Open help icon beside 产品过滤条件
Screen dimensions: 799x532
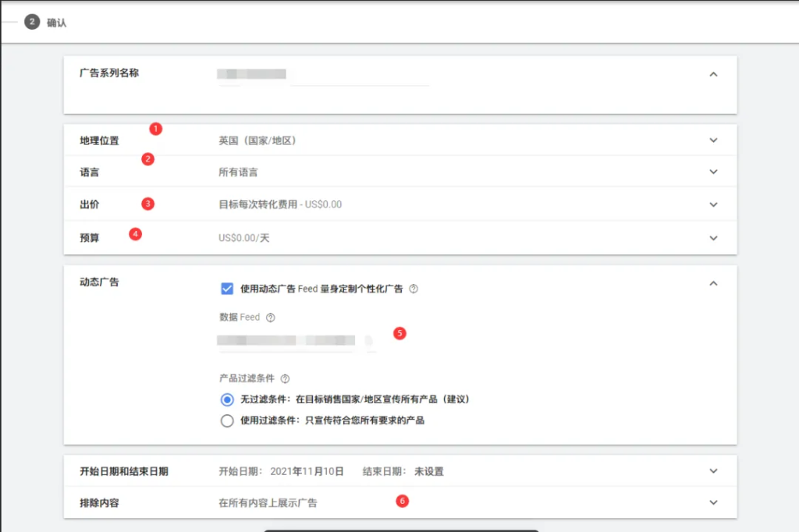tap(286, 378)
